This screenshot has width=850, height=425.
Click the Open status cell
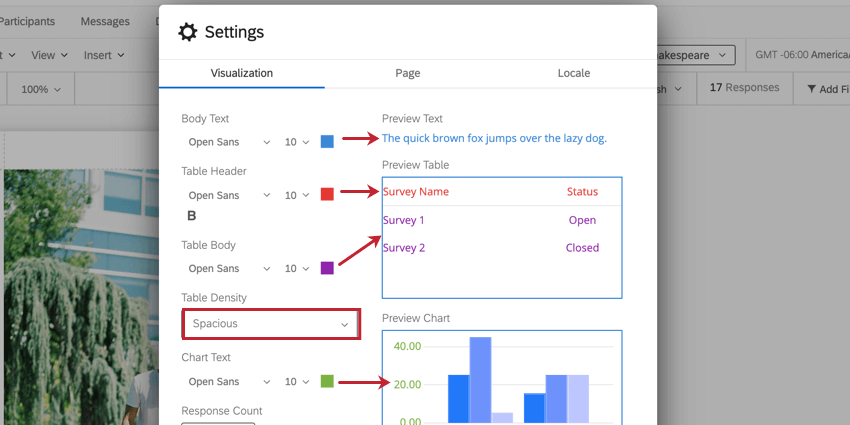[582, 220]
